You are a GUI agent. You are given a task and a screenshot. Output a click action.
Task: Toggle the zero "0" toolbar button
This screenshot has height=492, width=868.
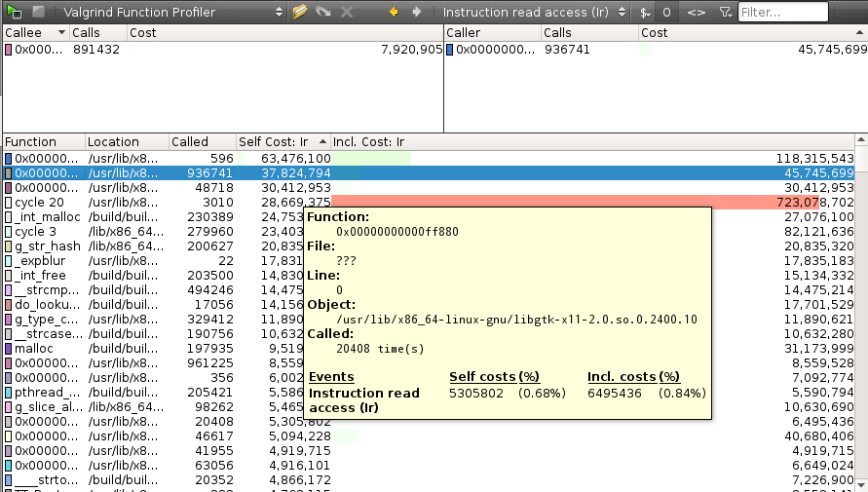point(667,13)
